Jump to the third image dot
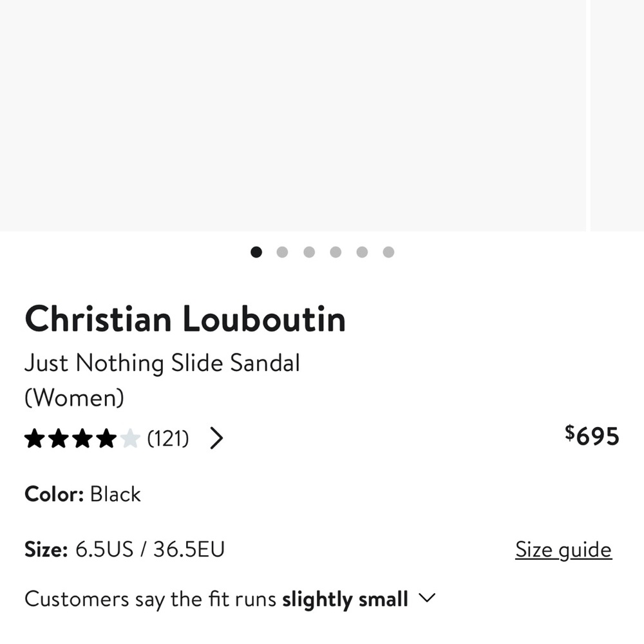Image resolution: width=644 pixels, height=644 pixels. (309, 252)
